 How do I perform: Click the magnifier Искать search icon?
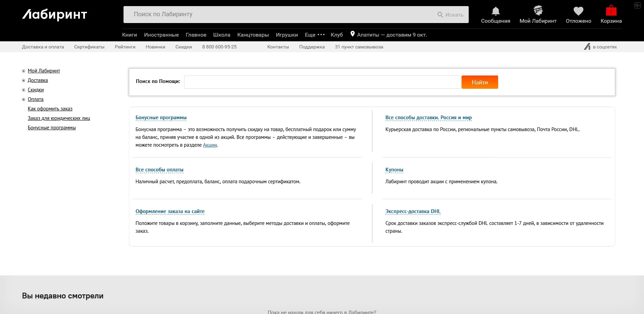[440, 15]
